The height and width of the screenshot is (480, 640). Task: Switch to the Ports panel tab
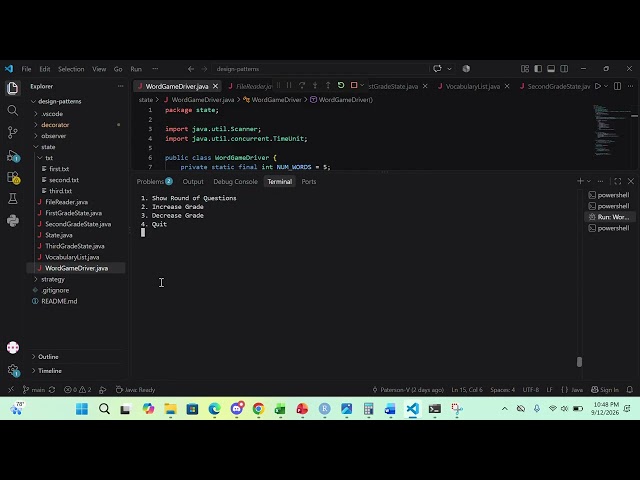(309, 181)
